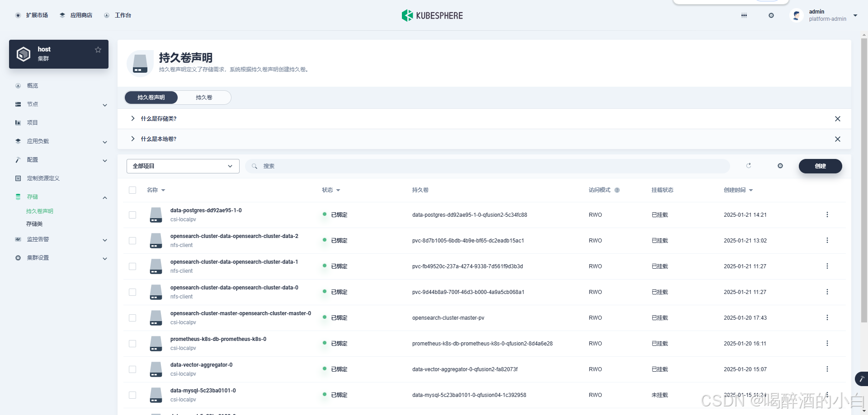Click the access mode help question icon
The height and width of the screenshot is (415, 868).
click(617, 190)
